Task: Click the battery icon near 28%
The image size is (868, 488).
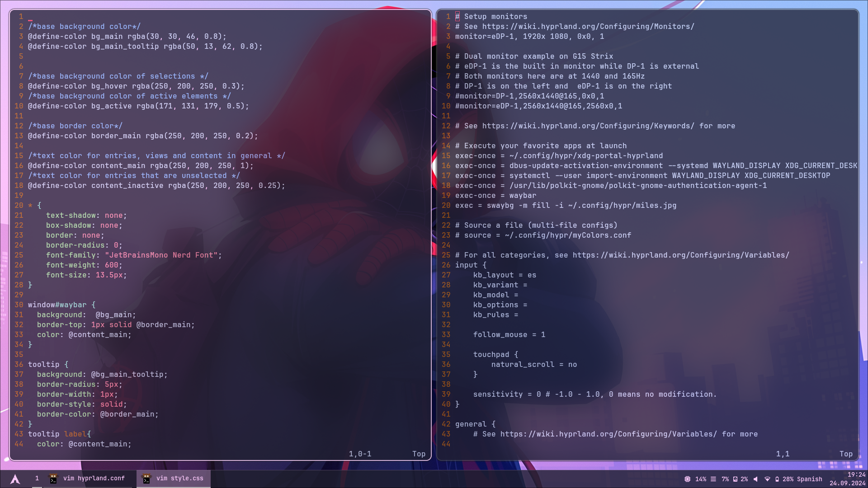Action: pyautogui.click(x=777, y=479)
